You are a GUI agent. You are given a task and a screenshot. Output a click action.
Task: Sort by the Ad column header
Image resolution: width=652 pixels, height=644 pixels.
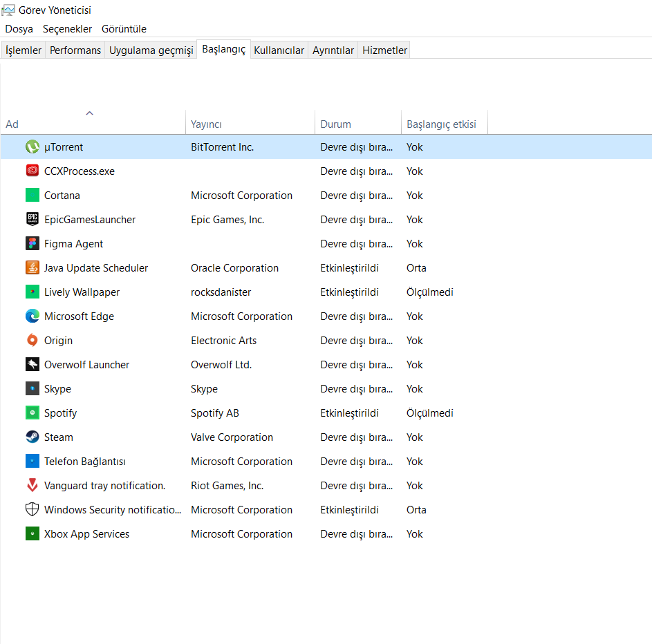(x=93, y=122)
